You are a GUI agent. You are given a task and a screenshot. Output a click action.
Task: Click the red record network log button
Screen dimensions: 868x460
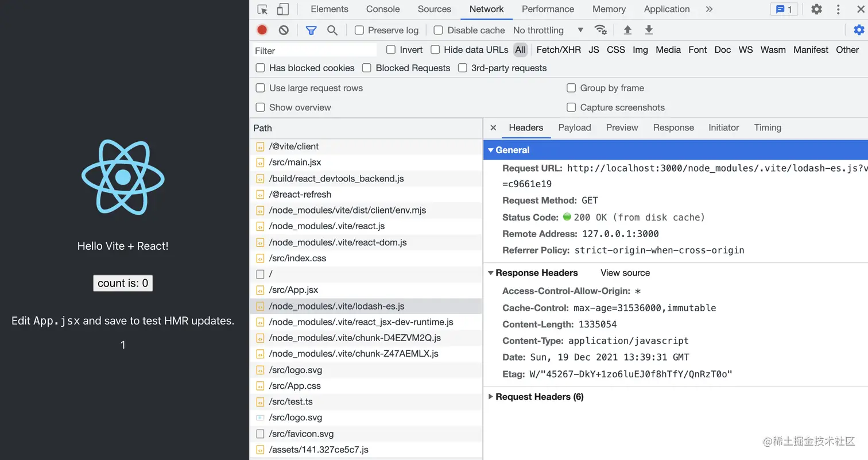[262, 30]
